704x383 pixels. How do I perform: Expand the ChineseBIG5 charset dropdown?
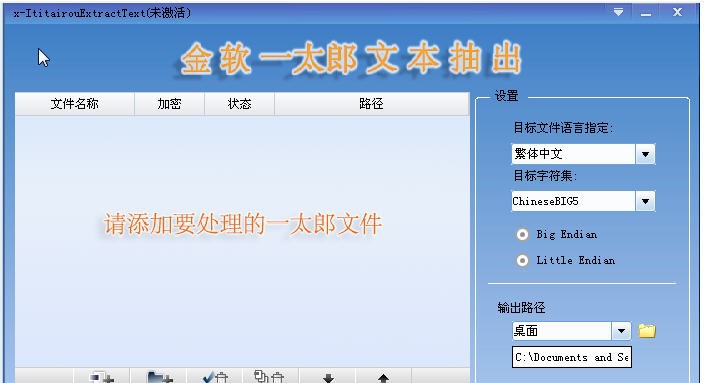coord(645,201)
